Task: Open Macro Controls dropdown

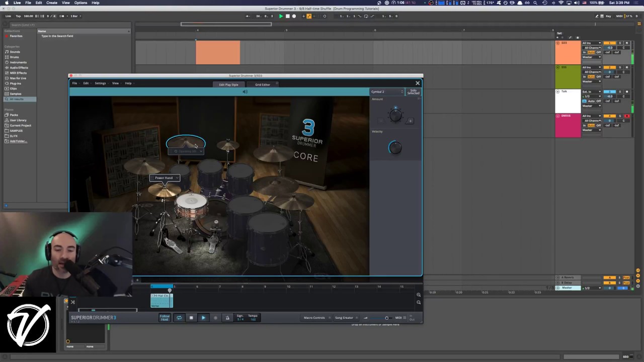Action: (x=316, y=318)
